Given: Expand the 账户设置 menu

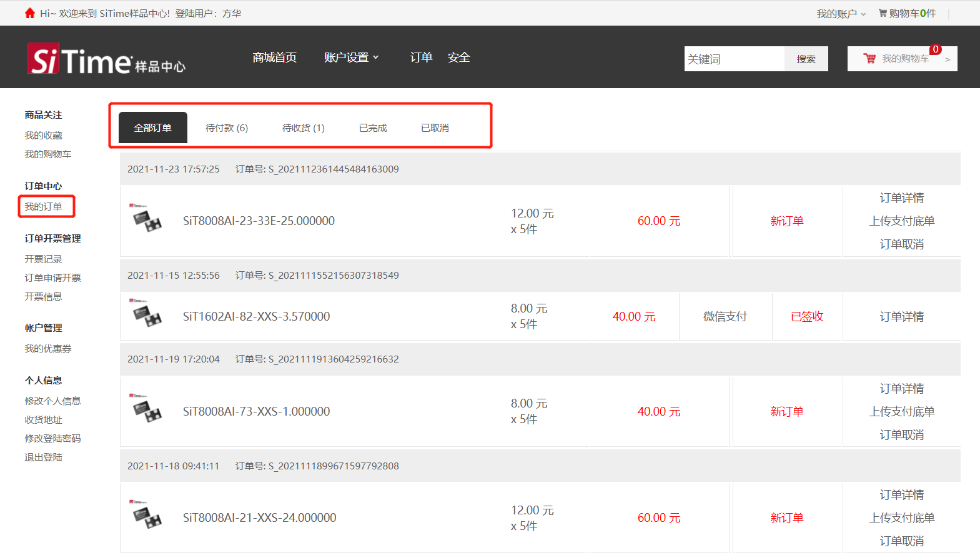Looking at the screenshot, I should 351,57.
